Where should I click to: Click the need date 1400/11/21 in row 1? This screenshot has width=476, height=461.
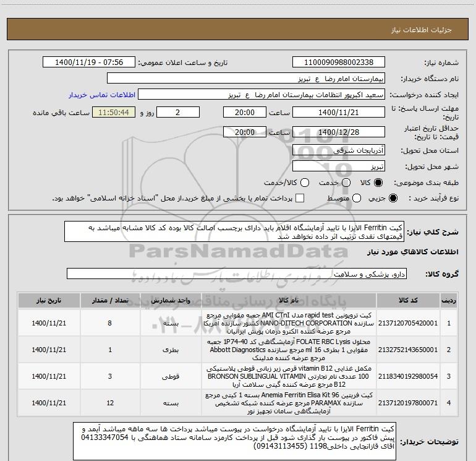point(49,323)
